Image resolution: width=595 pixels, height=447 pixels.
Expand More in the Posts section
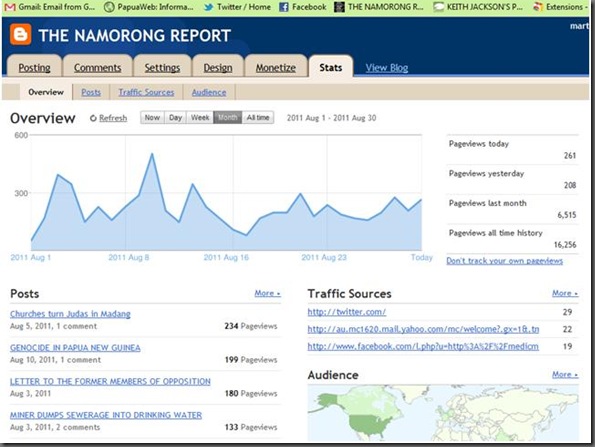(x=268, y=293)
